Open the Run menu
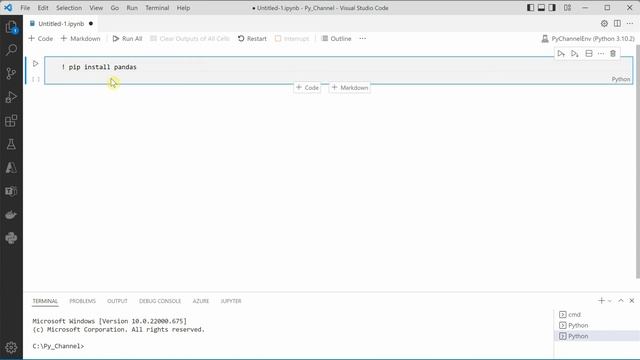 point(132,8)
